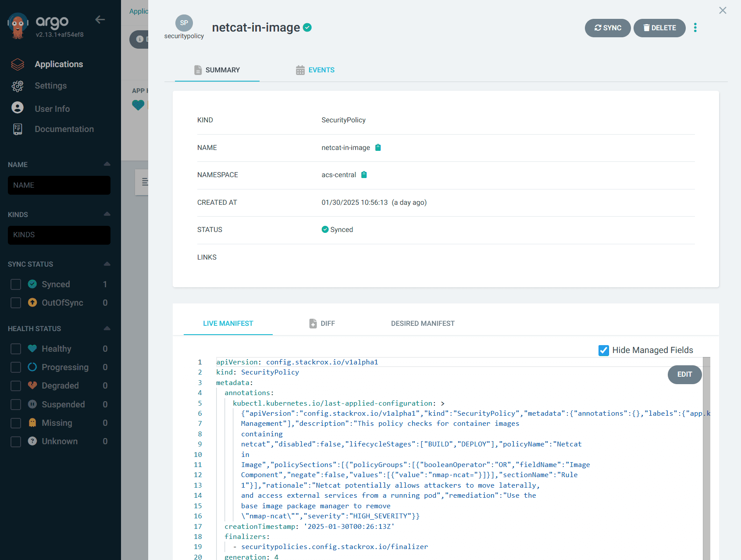The width and height of the screenshot is (741, 560).
Task: Click the Progressing circle filter icon
Action: (32, 367)
